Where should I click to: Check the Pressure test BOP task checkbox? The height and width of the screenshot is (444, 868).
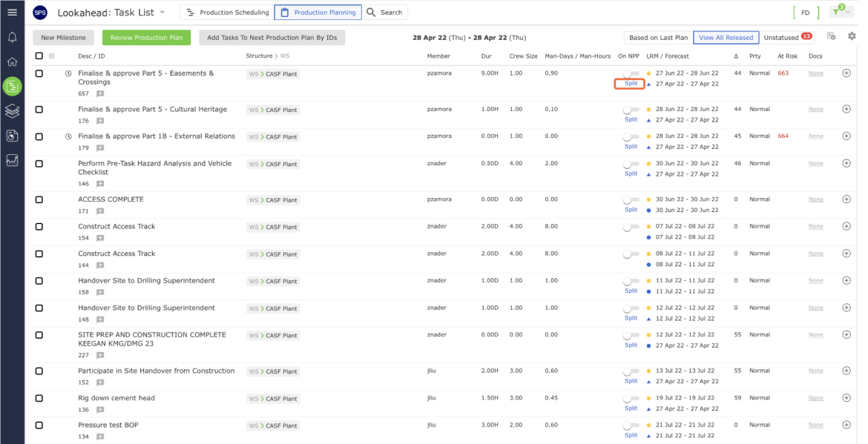point(39,425)
